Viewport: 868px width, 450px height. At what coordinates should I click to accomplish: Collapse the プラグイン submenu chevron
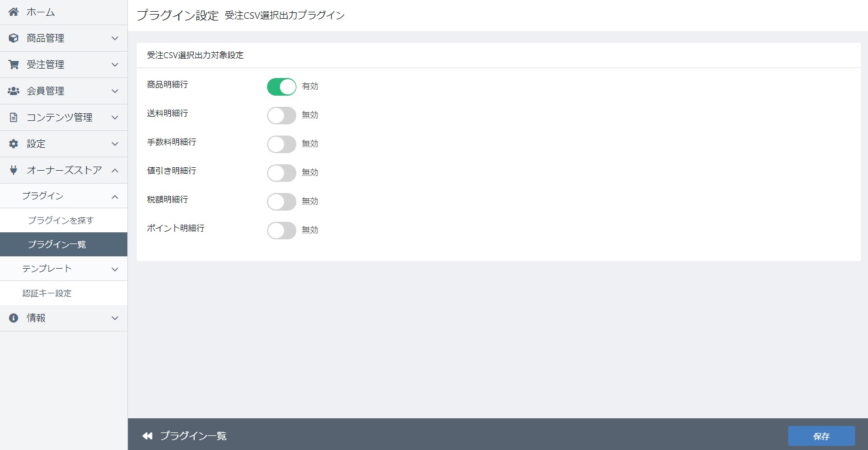[115, 197]
